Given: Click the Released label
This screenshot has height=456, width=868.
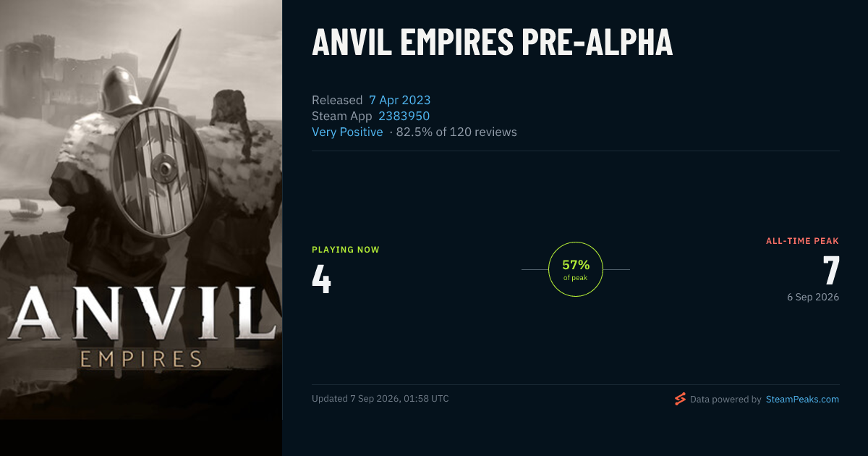Looking at the screenshot, I should click(x=337, y=100).
